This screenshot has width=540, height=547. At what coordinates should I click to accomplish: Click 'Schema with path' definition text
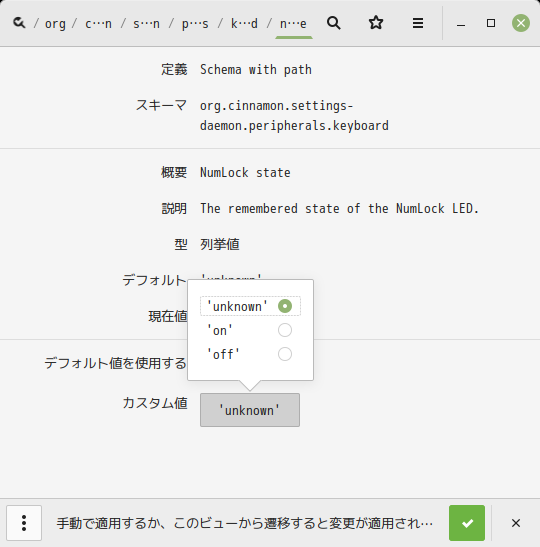(256, 69)
